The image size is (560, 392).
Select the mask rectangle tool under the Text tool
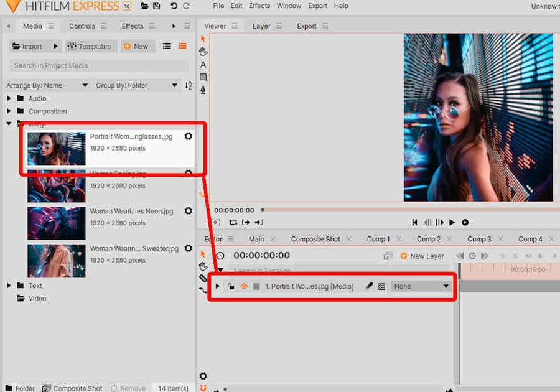pos(203,77)
